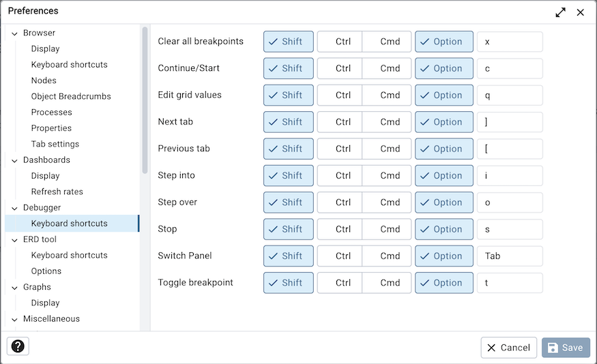Click the Switch Panel key field showing Tab
Screen dimensions: 597x364
[510, 256]
